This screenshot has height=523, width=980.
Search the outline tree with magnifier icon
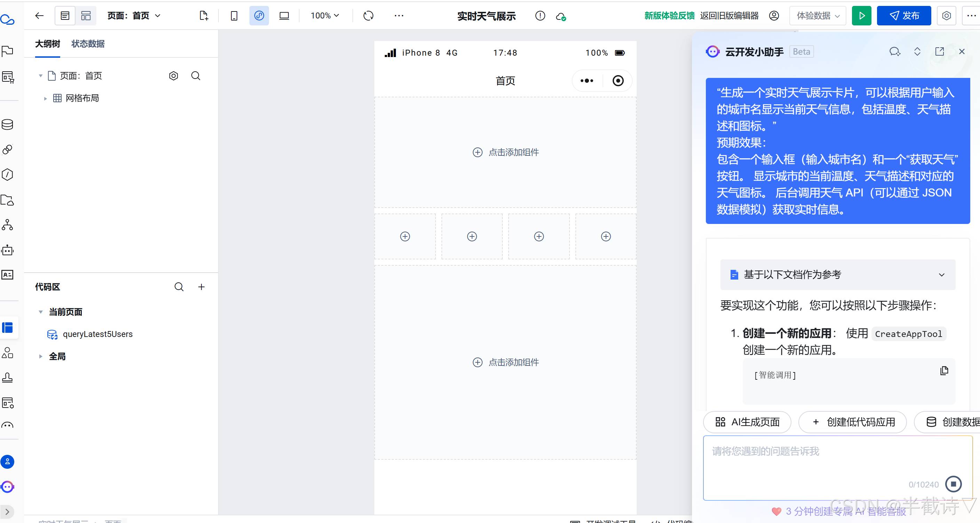[x=196, y=76]
